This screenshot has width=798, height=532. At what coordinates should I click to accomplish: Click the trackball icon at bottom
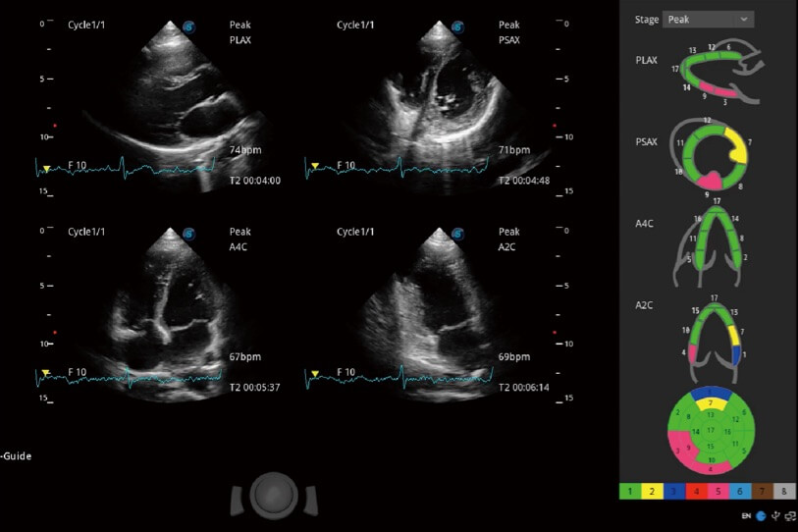(x=274, y=496)
